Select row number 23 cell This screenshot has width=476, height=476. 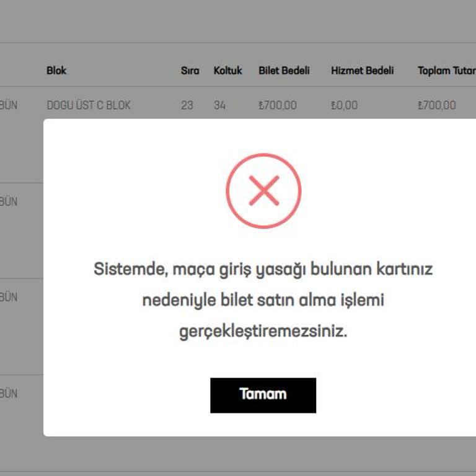tap(187, 105)
